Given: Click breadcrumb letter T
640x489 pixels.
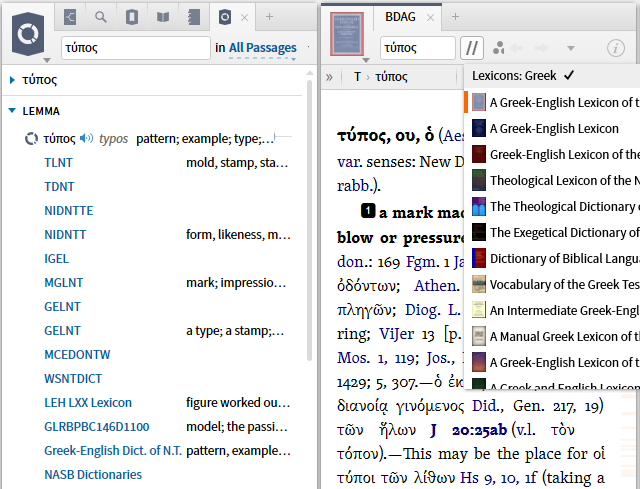Looking at the screenshot, I should pos(357,77).
